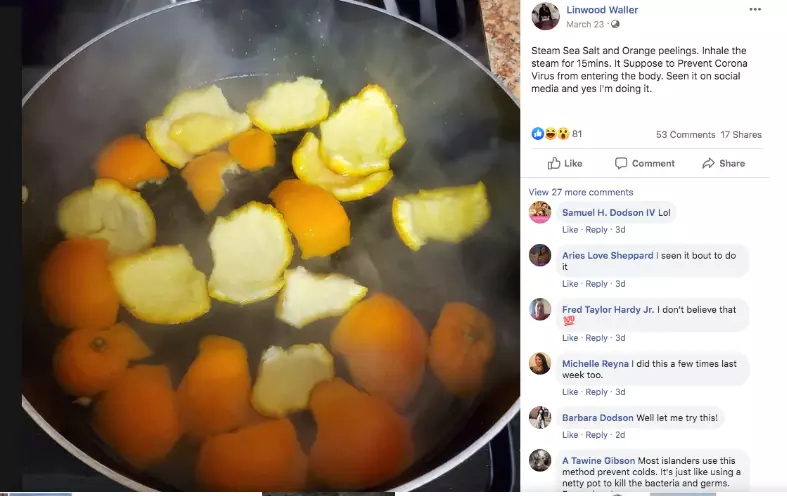The height and width of the screenshot is (496, 787).
Task: Click the thumbs-up Like icon
Action: [554, 163]
